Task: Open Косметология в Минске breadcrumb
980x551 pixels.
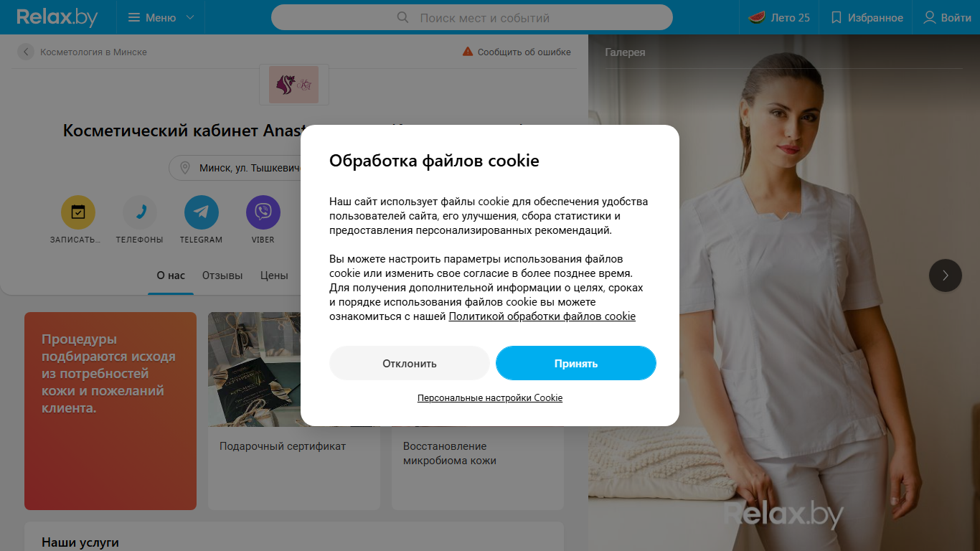Action: tap(93, 52)
